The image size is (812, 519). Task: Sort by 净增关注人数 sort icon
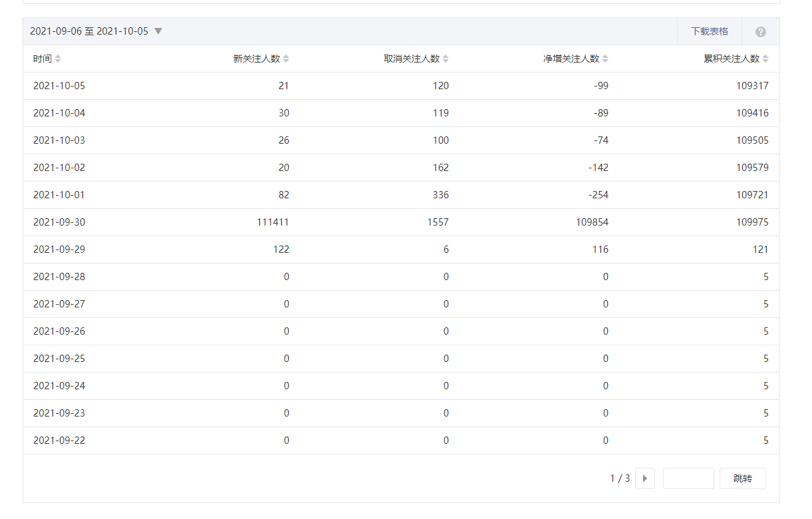point(605,59)
